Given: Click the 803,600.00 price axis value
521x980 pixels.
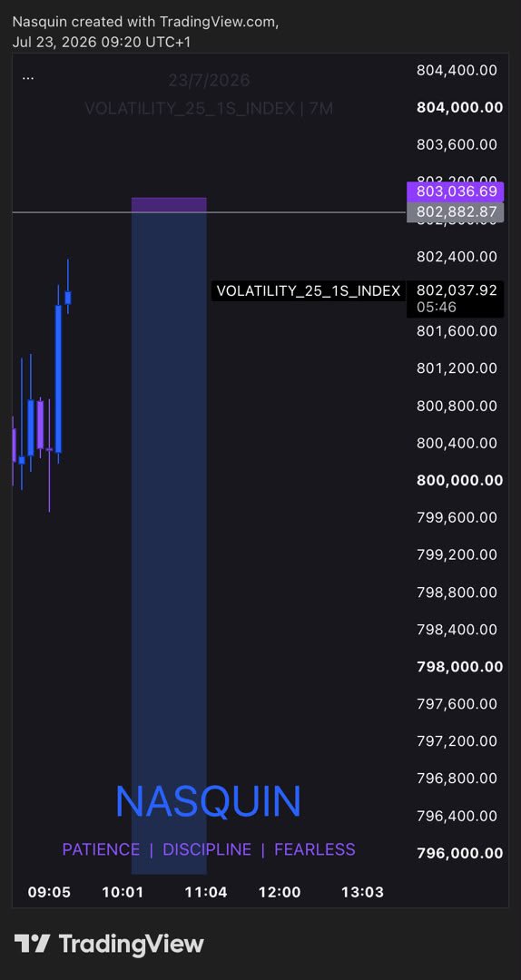Looking at the screenshot, I should click(457, 144).
